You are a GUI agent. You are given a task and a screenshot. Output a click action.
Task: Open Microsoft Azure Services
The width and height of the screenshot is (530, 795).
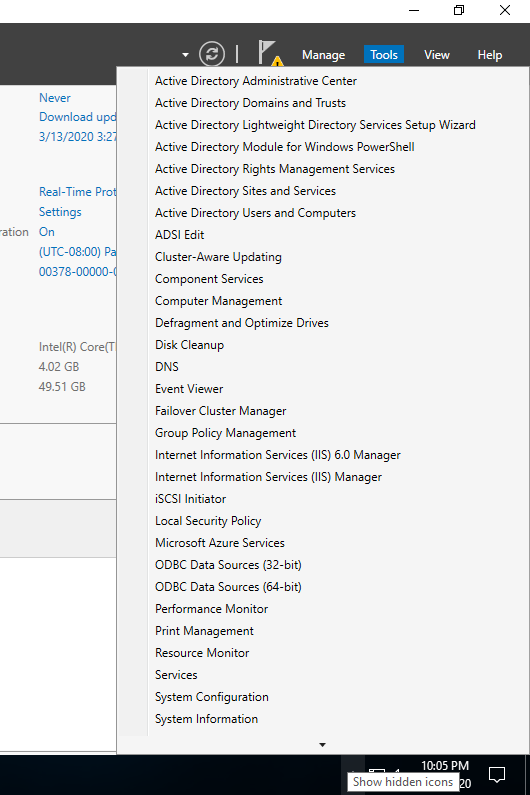point(220,543)
